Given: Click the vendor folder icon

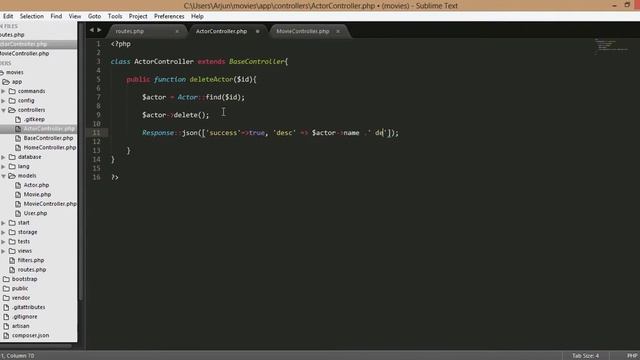Looking at the screenshot, I should pos(6,298).
